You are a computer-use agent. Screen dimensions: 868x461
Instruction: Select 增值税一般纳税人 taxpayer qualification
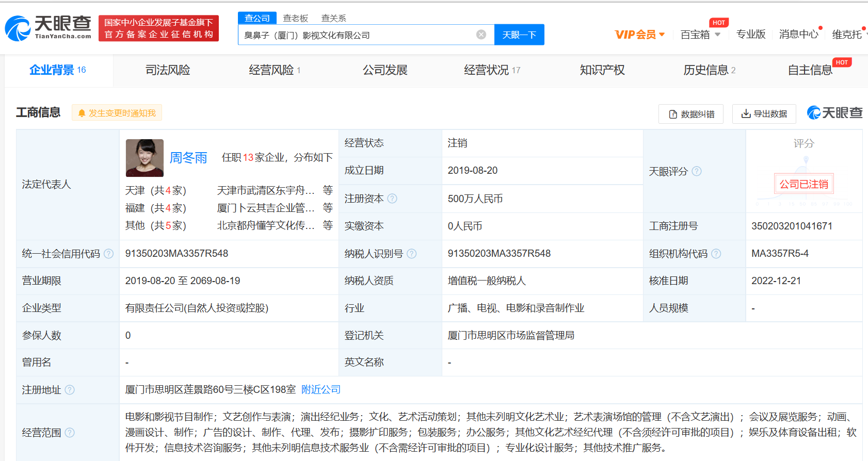pos(487,281)
